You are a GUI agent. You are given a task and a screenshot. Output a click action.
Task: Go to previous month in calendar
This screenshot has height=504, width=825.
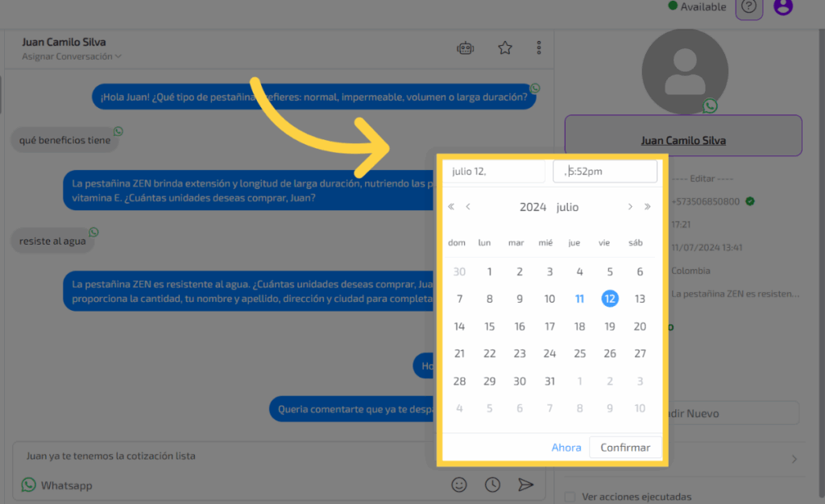coord(468,207)
